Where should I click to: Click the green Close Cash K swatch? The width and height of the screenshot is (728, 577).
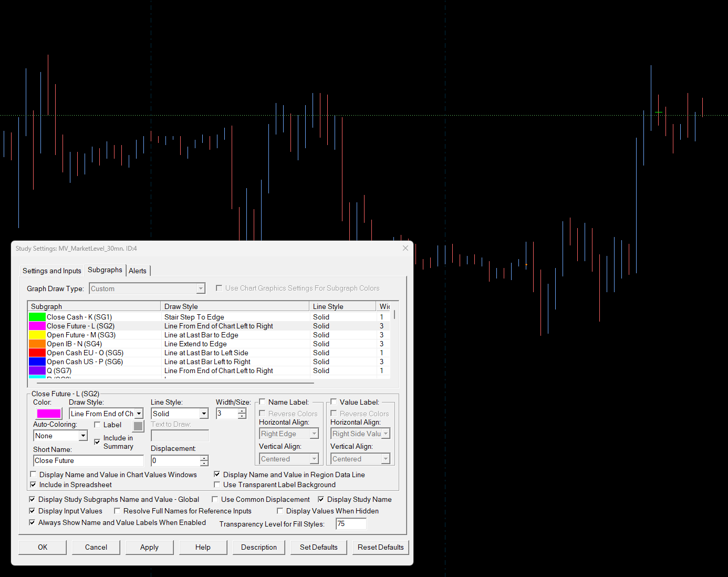tap(37, 317)
